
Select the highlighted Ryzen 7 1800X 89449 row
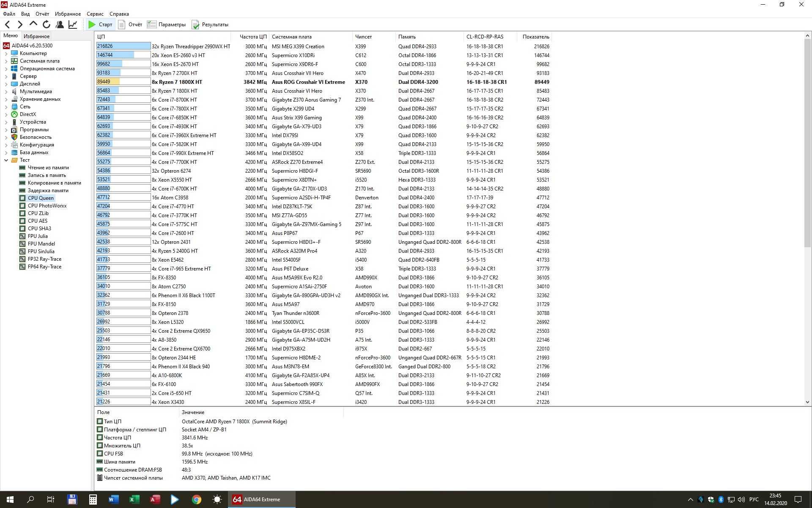coord(324,82)
